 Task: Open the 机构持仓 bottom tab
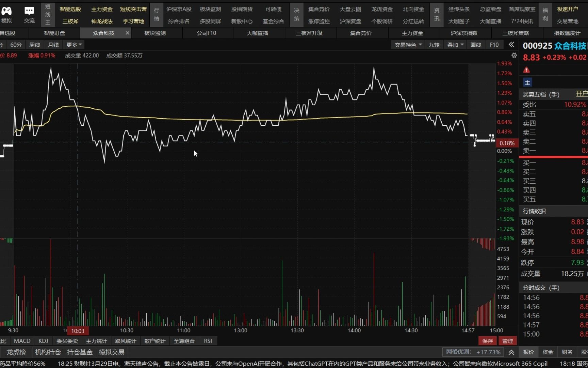[48, 352]
